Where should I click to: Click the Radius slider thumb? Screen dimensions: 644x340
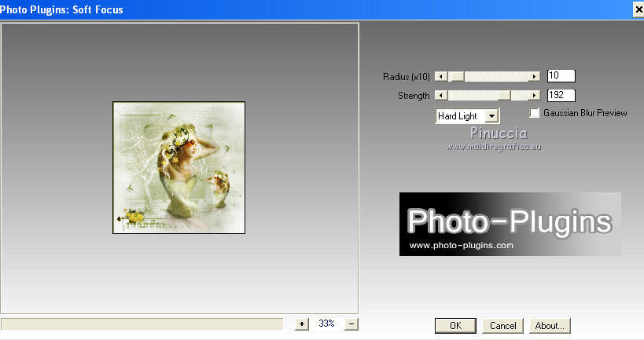pyautogui.click(x=456, y=76)
